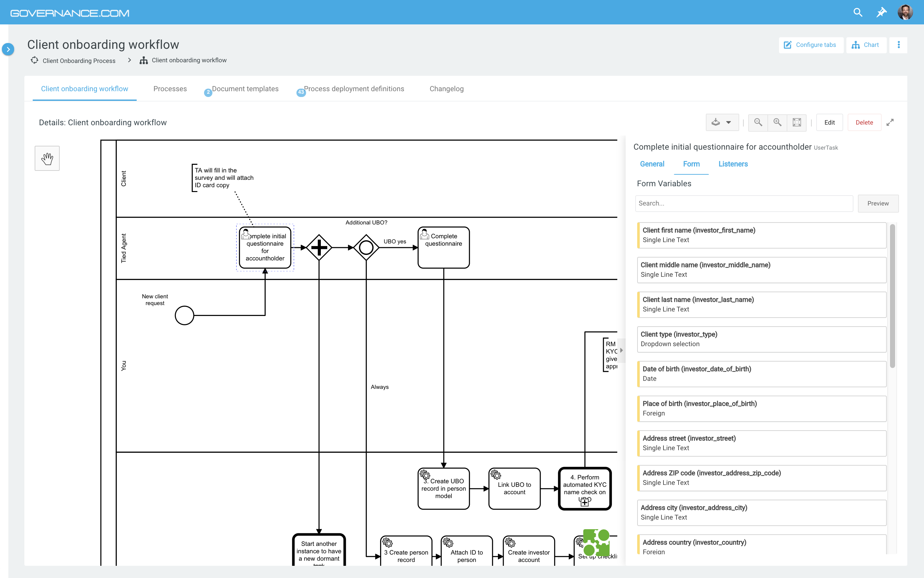
Task: Click the form variables scrollbar
Action: click(892, 296)
